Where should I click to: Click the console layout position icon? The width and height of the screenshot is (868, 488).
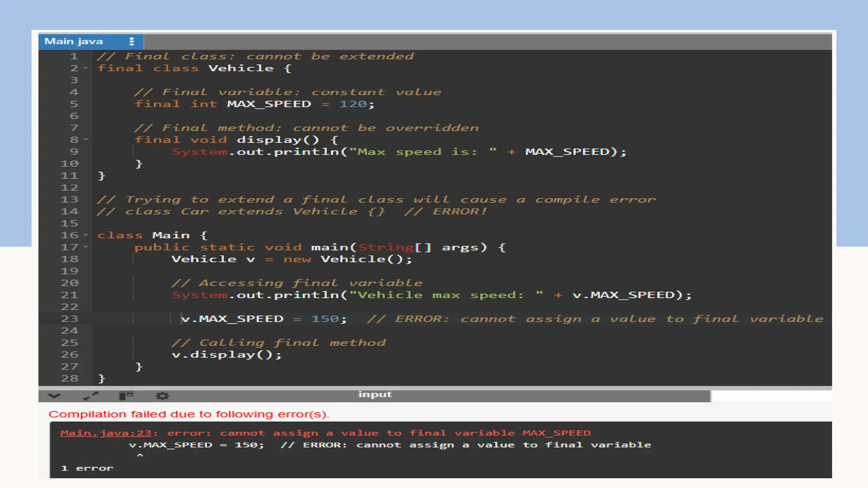tap(126, 396)
